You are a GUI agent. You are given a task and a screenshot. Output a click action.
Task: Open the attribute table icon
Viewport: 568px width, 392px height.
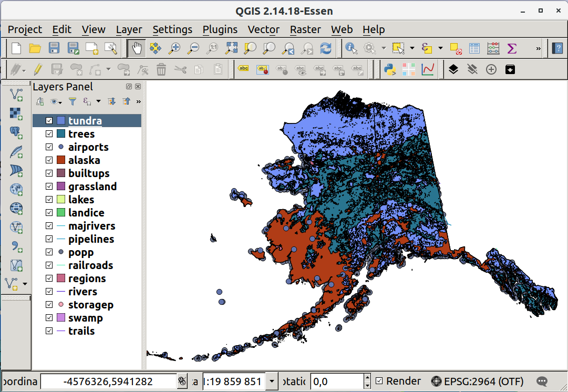pos(474,48)
